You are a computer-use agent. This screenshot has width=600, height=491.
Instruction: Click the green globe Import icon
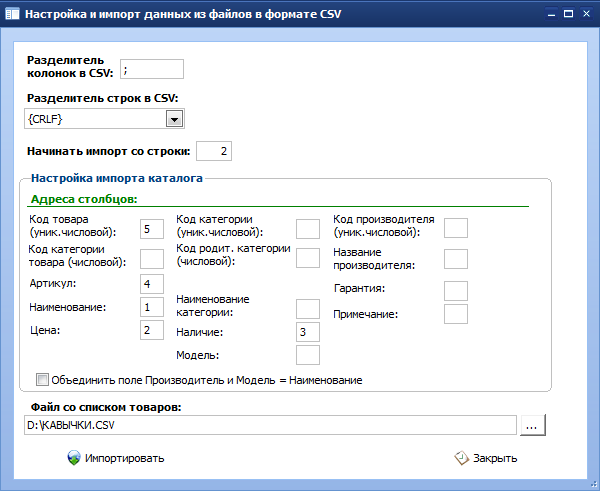tap(74, 458)
